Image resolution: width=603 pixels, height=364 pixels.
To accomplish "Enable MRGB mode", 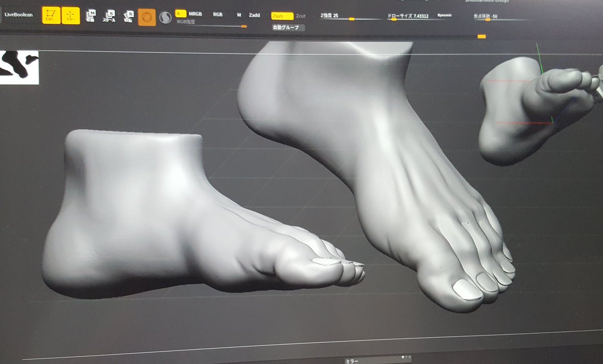I will 195,14.
